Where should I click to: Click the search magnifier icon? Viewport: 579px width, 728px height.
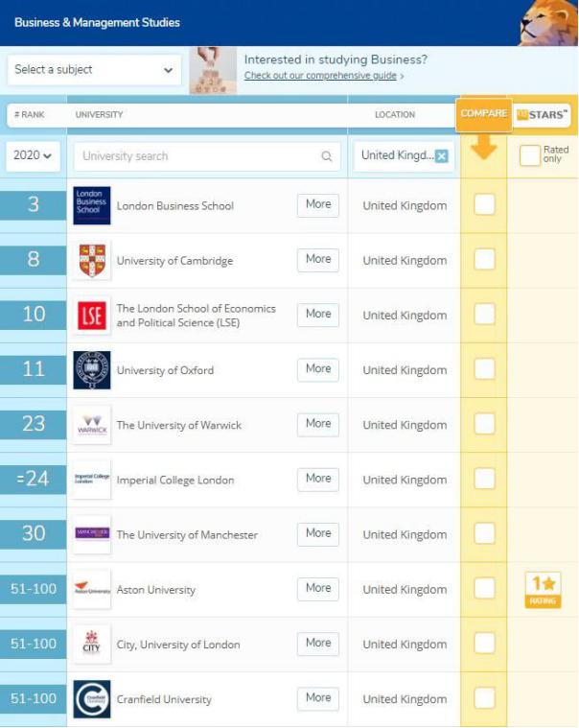pos(327,156)
